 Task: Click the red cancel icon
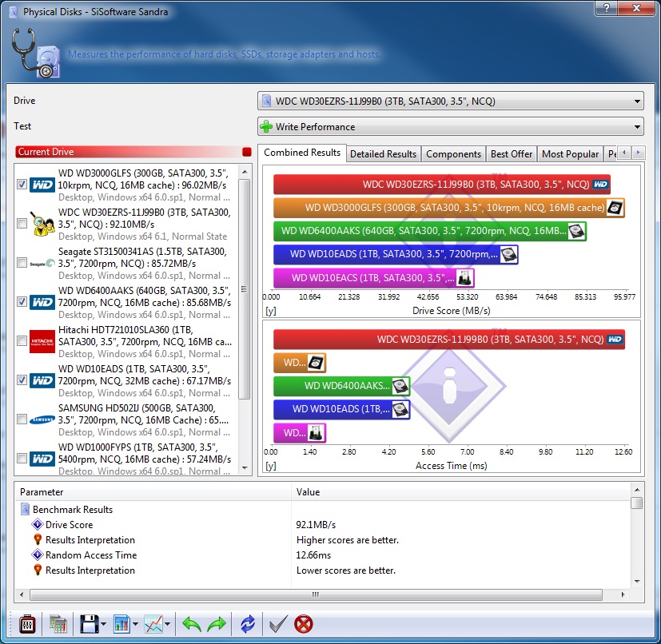pyautogui.click(x=304, y=624)
